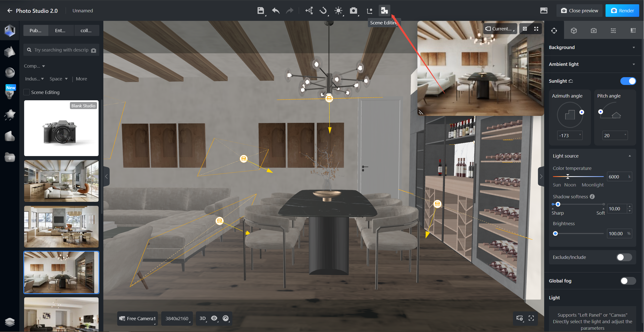644x332 pixels.
Task: Undo the last action
Action: [276, 11]
